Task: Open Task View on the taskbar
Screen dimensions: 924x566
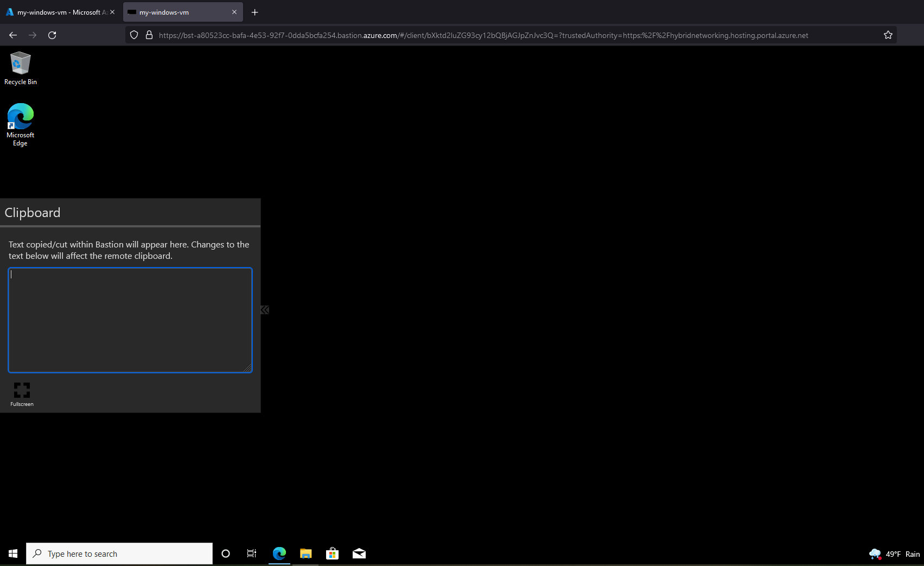Action: click(x=252, y=554)
